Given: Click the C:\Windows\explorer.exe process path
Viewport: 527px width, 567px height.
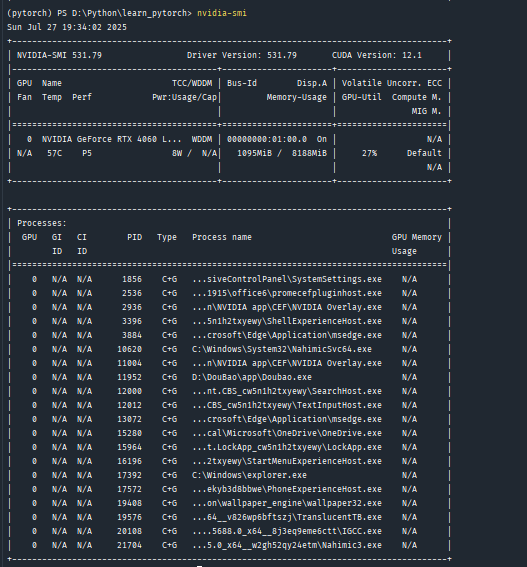Looking at the screenshot, I should click(x=249, y=476).
